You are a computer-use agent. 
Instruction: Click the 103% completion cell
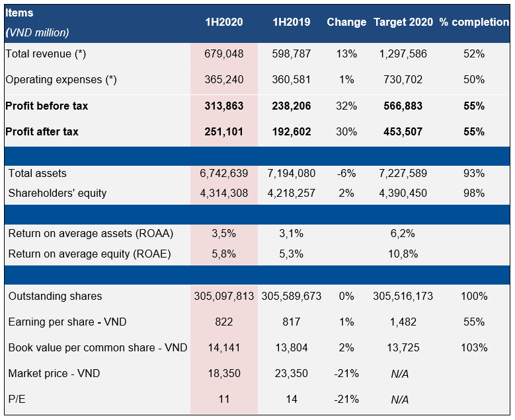point(474,347)
